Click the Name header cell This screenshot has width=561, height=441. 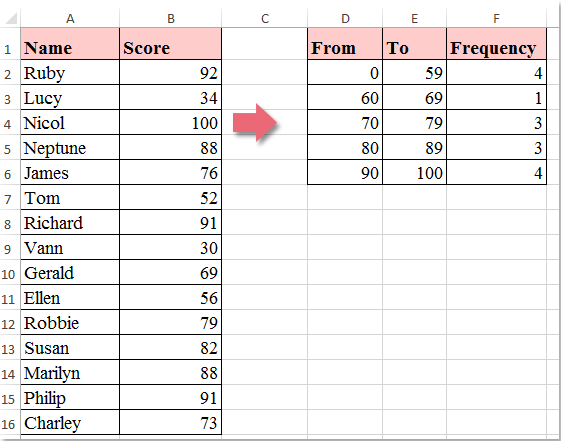(x=70, y=44)
